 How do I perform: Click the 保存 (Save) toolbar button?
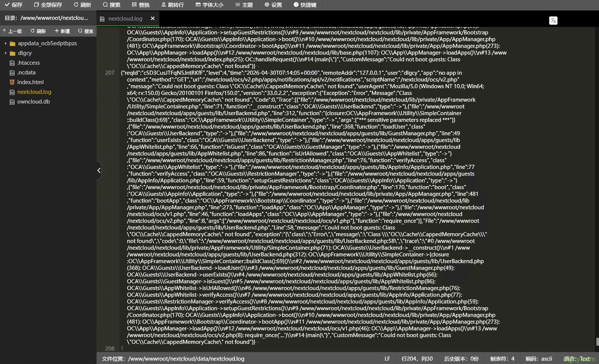pyautogui.click(x=13, y=5)
